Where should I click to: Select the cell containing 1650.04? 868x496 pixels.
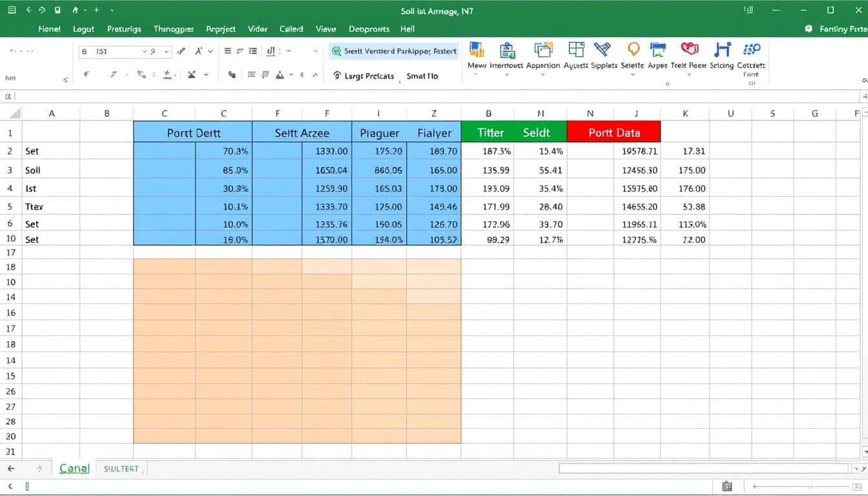327,170
